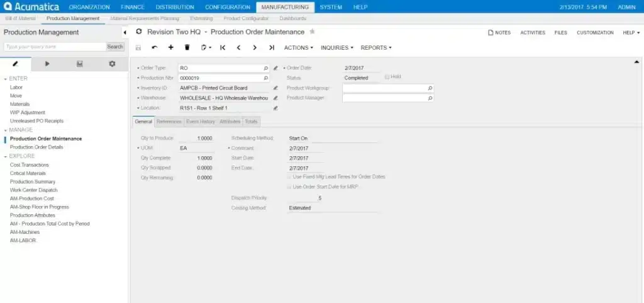Viewport: 644px width, 303px height.
Task: Select the gear settings sidebar tab
Action: coord(112,64)
